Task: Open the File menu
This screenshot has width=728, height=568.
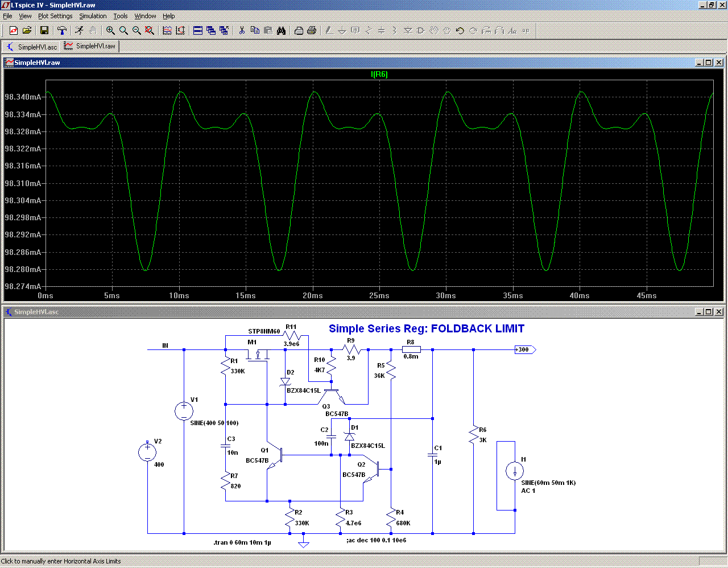Action: click(7, 16)
